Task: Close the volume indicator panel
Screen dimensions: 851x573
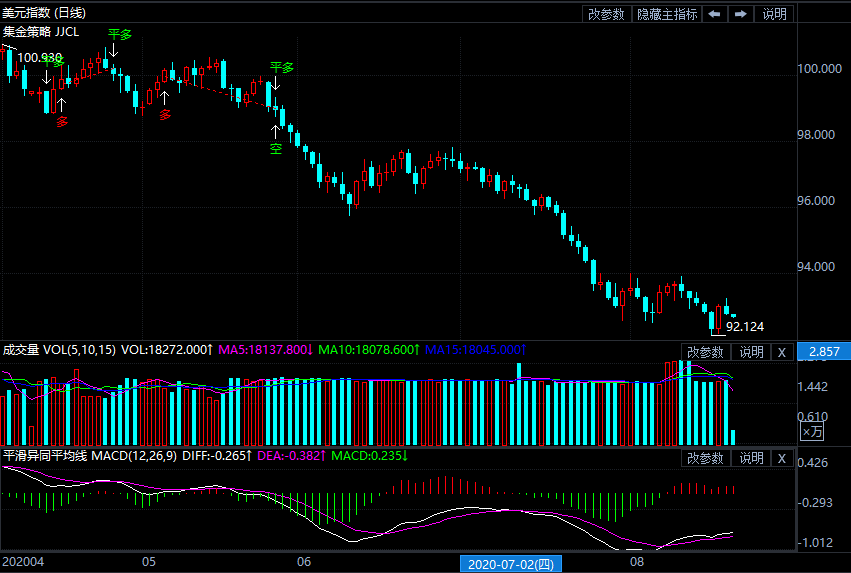Action: pos(782,352)
